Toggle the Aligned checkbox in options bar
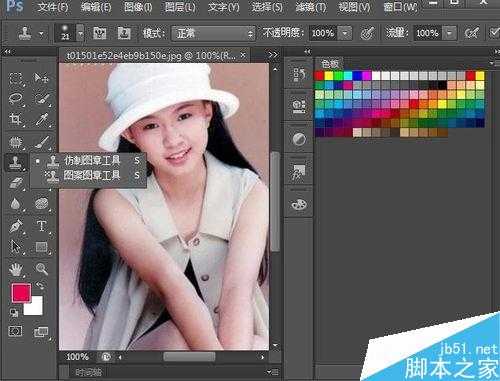Viewport: 500px width, 381px height. 494,33
